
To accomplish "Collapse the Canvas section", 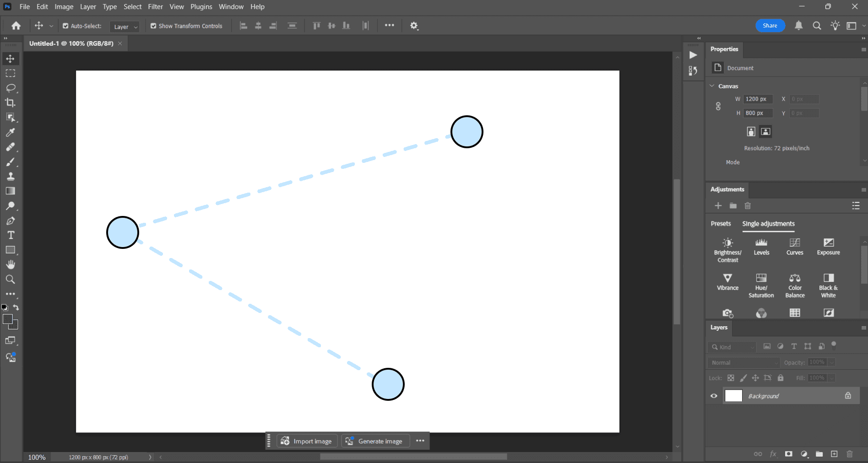I will coord(712,86).
